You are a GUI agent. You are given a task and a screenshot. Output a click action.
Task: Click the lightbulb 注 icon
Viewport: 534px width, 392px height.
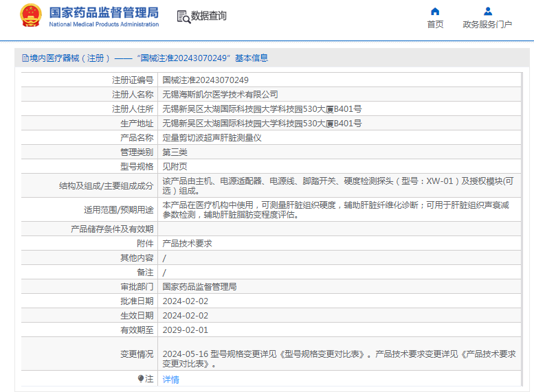[141, 378]
